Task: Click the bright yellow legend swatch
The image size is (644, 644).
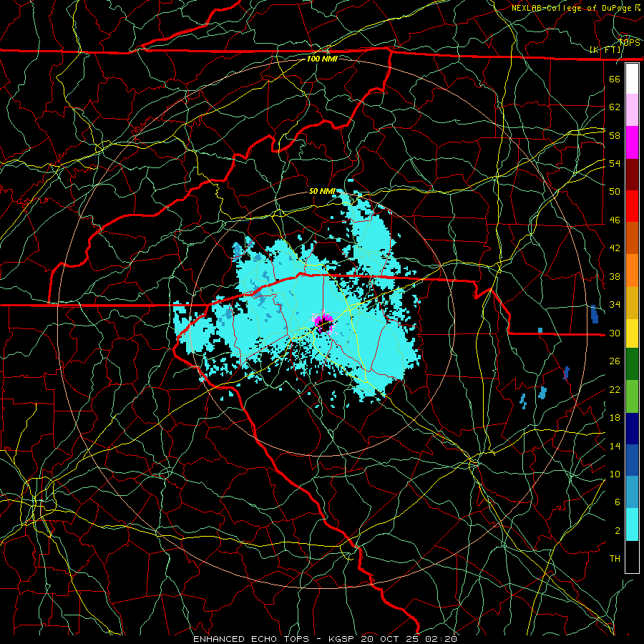Action: 632,333
